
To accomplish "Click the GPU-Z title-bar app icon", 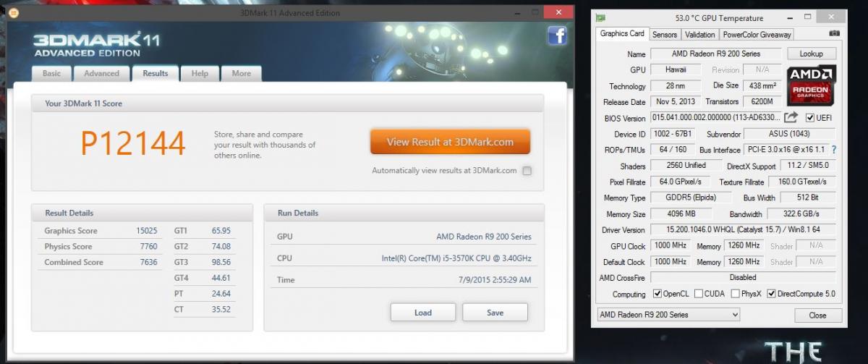I will click(599, 17).
